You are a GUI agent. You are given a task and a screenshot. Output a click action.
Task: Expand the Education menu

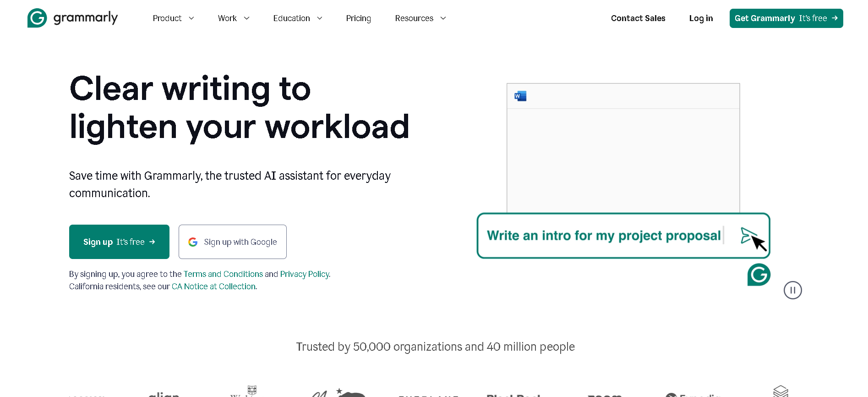(298, 18)
